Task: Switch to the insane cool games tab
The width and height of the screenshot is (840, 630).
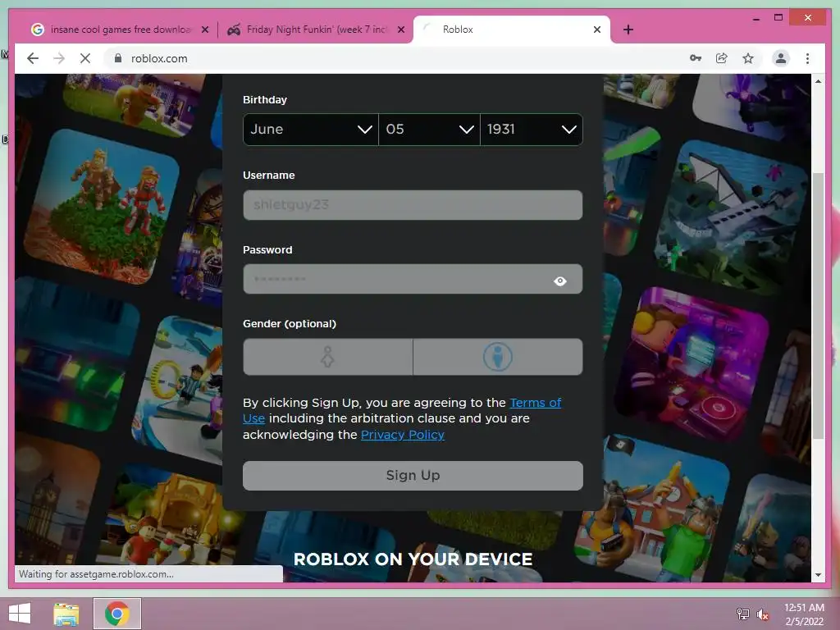Action: [x=120, y=30]
